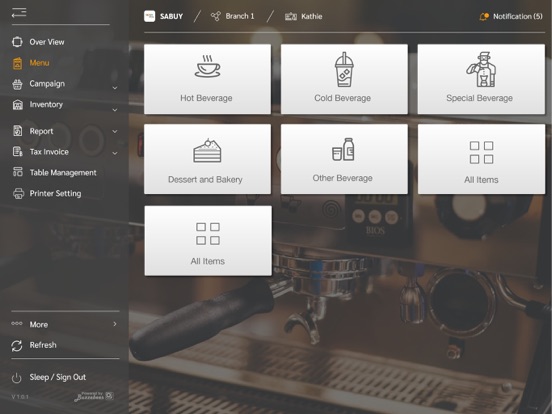This screenshot has width=552, height=414.
Task: Expand the Inventory submenu chevron
Action: click(x=115, y=110)
